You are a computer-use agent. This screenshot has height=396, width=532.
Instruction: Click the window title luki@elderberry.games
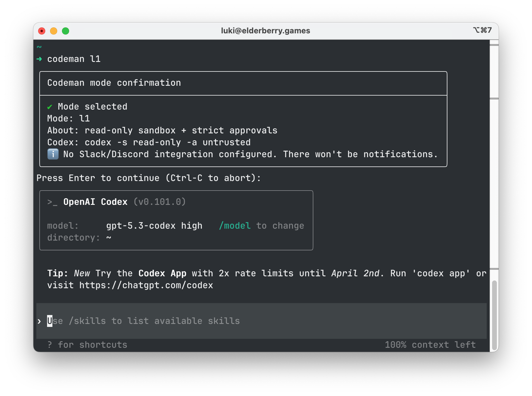point(265,31)
